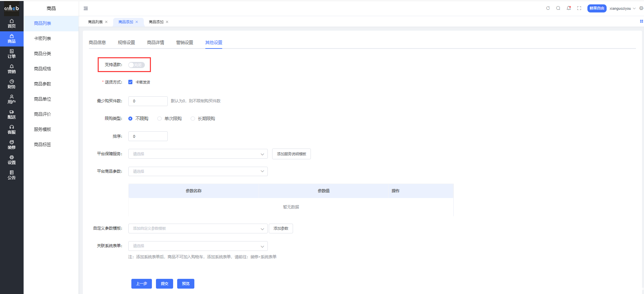Open 商品分类 in the submenu
Screen dimensions: 644x294
pos(42,54)
